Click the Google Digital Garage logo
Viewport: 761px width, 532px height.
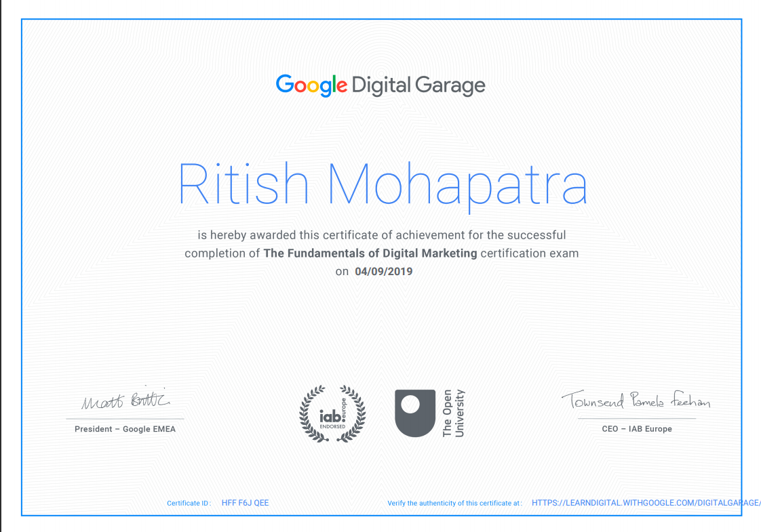380,85
